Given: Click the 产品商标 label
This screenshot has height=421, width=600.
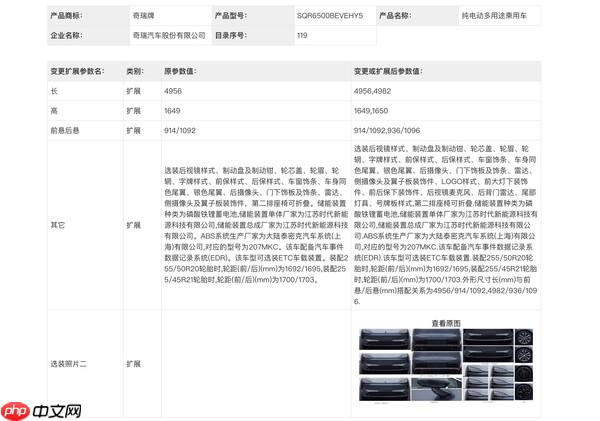Looking at the screenshot, I should tap(67, 16).
